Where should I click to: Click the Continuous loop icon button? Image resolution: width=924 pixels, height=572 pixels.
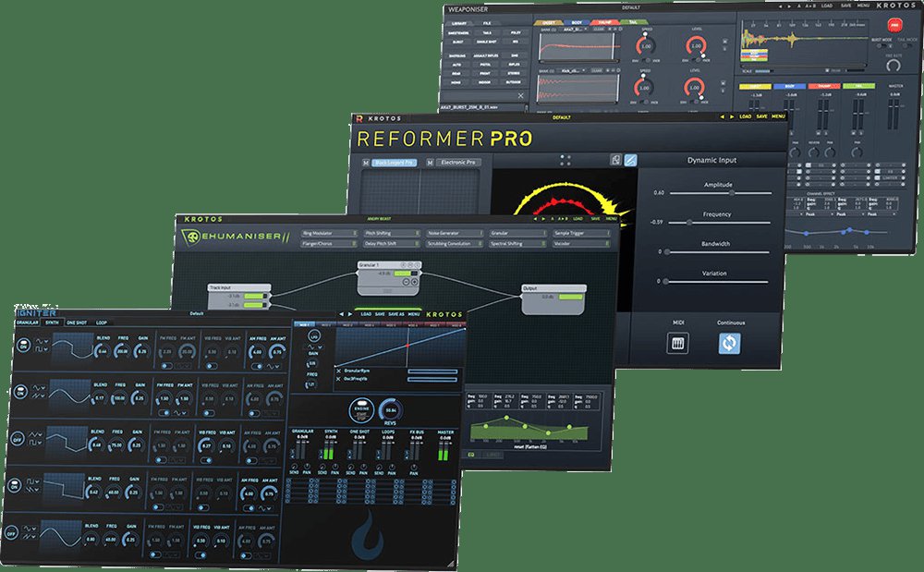(x=730, y=343)
